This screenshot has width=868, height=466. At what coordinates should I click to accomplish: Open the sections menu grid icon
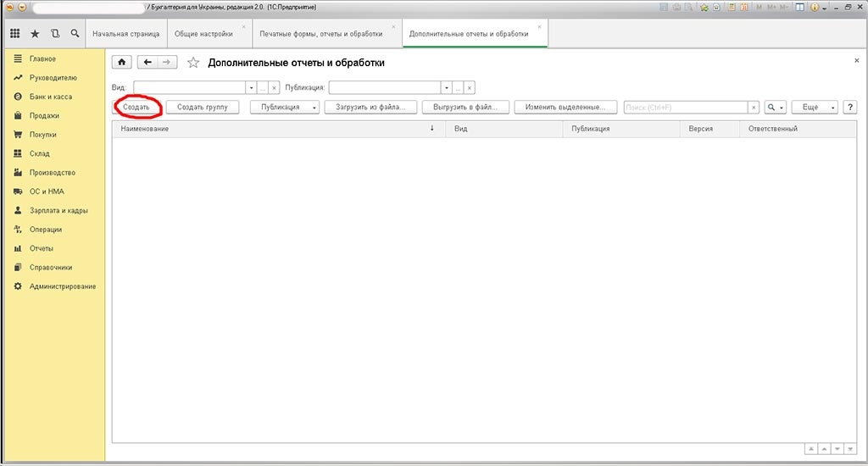coord(14,34)
